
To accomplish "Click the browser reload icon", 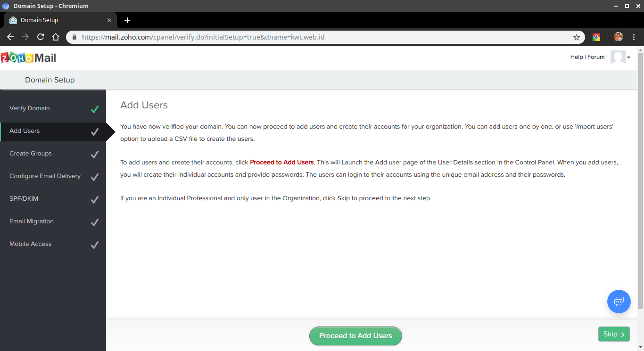I will [41, 37].
